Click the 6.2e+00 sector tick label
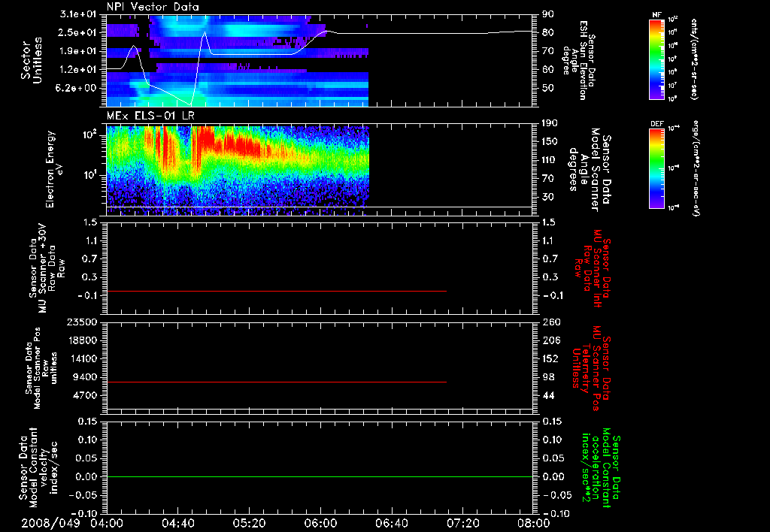This screenshot has height=532, width=770. (x=77, y=89)
